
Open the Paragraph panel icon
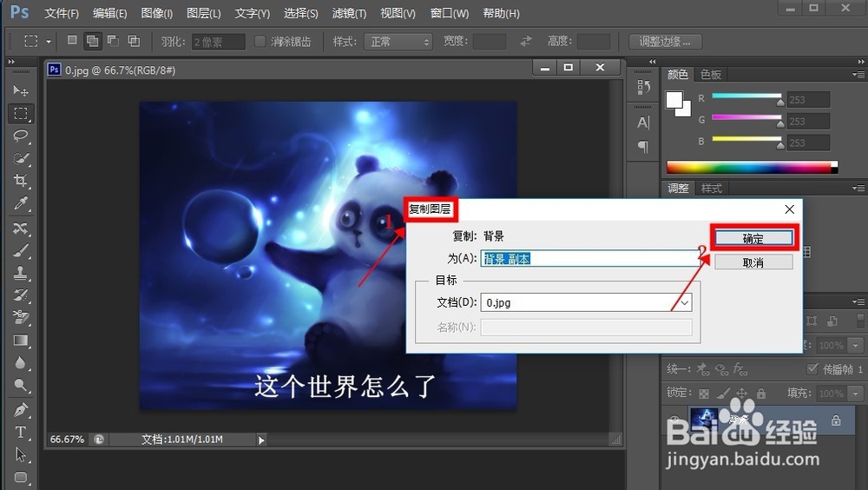coord(642,146)
